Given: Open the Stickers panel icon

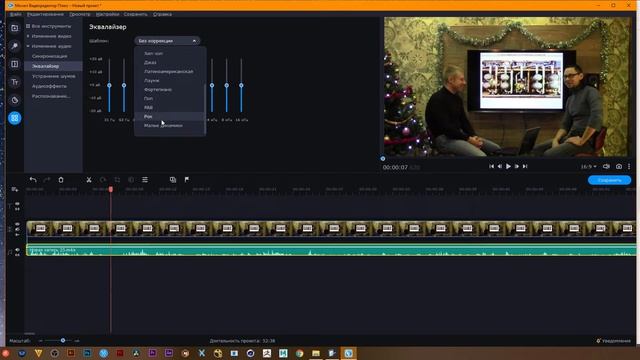Looking at the screenshot, I should (15, 100).
